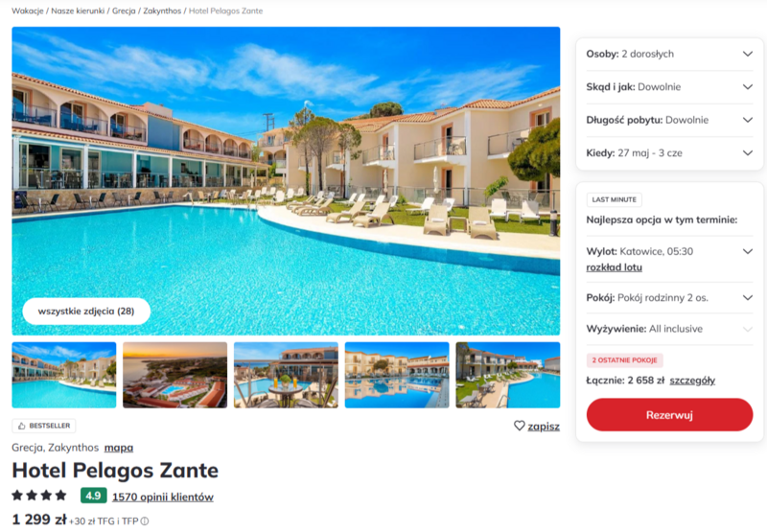Open the Skąd i jak dropdown

669,87
